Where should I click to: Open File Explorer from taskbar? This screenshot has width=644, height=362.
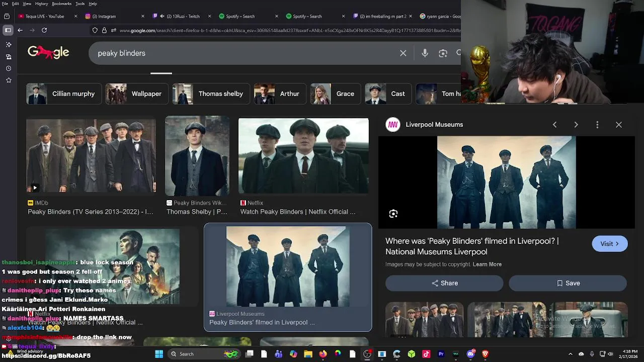click(x=308, y=354)
